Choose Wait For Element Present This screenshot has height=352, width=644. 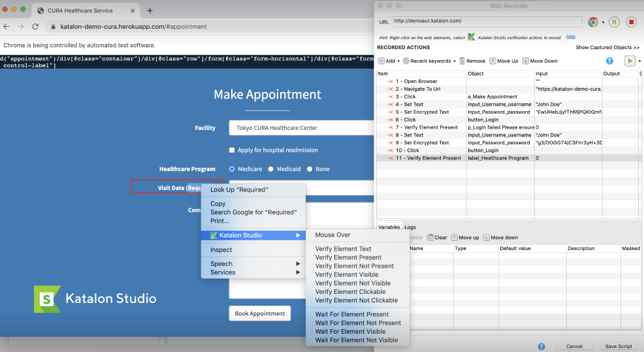pyautogui.click(x=357, y=314)
